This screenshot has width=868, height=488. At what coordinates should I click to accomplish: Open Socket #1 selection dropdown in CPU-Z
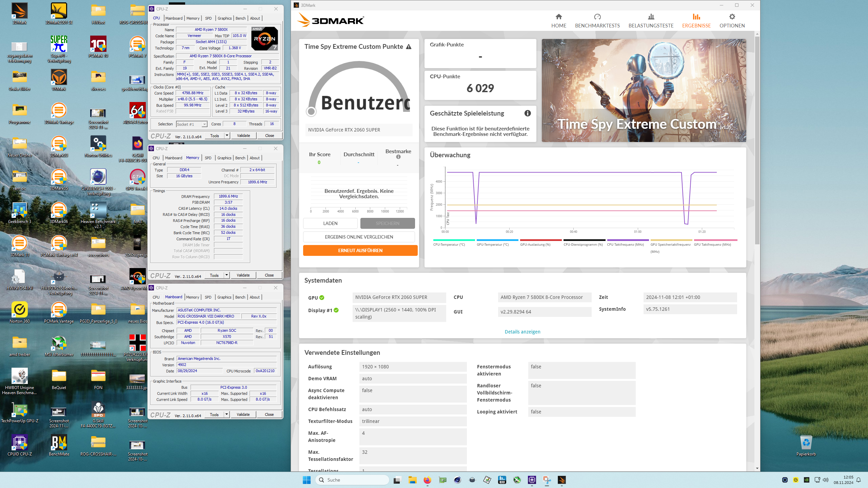point(192,124)
